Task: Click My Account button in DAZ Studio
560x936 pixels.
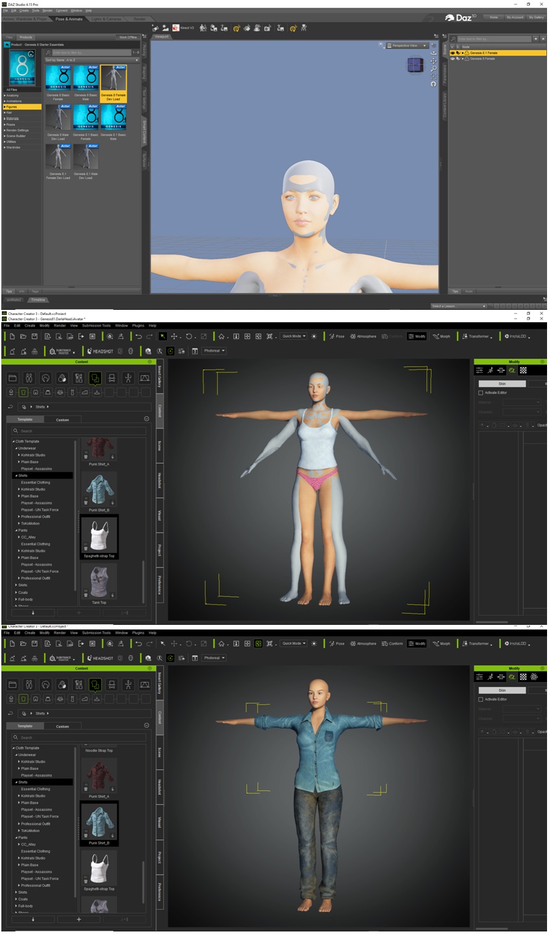Action: tap(515, 18)
